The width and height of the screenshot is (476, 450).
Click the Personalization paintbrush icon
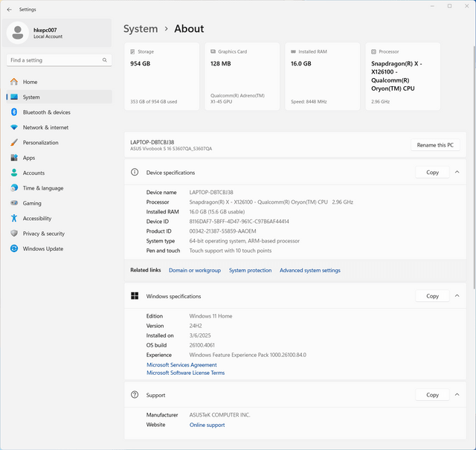pos(14,142)
